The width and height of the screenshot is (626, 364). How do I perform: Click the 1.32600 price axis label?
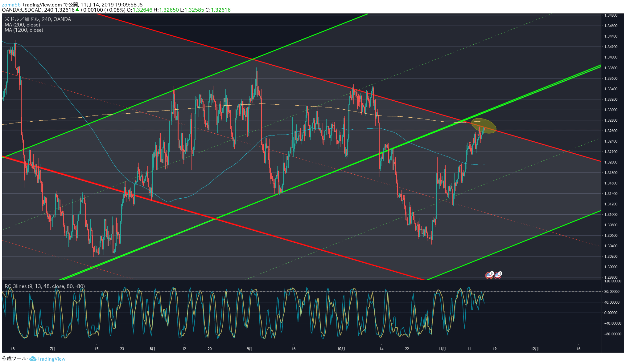click(x=611, y=131)
